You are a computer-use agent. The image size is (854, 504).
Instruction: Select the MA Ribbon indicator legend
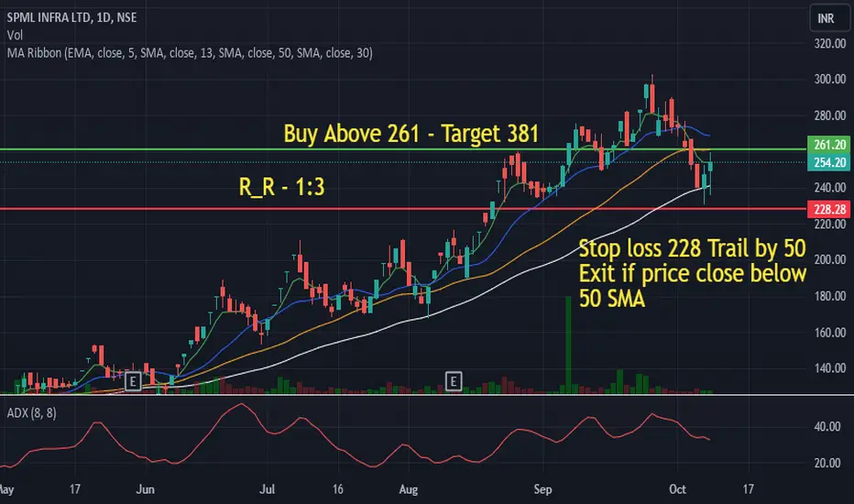coord(190,53)
